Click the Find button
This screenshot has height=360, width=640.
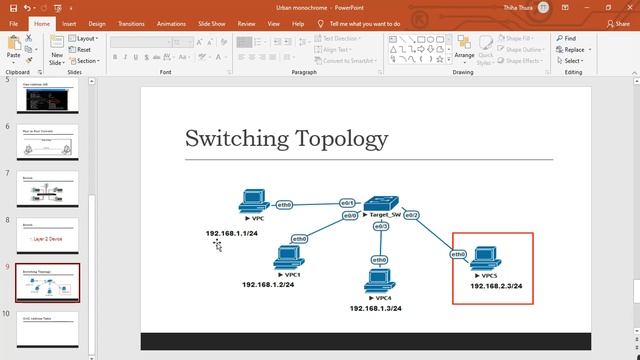566,38
